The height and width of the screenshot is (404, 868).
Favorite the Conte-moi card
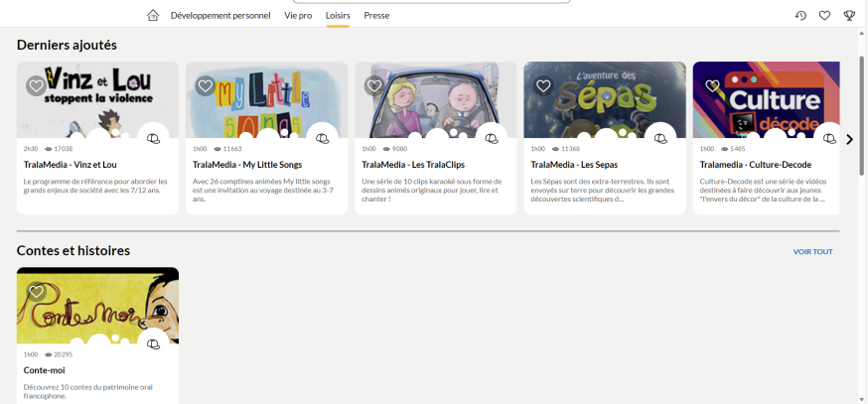(36, 292)
